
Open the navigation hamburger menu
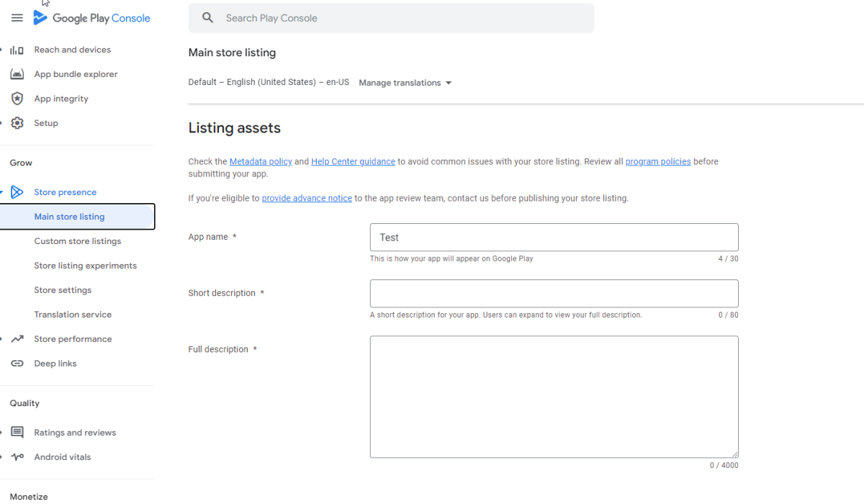click(17, 17)
